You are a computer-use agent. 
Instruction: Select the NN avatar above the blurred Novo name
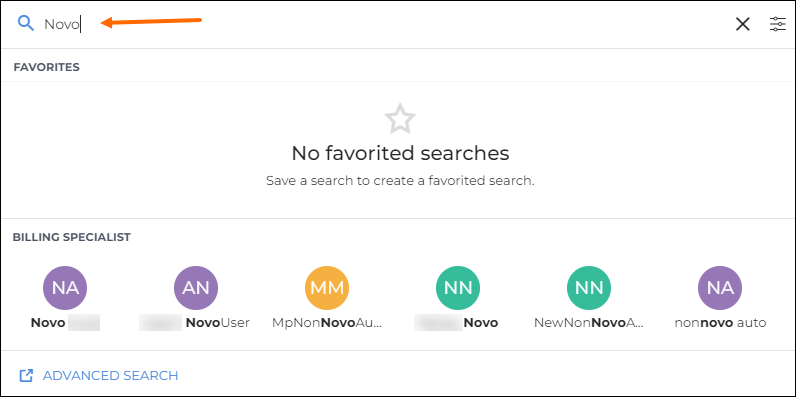click(458, 288)
